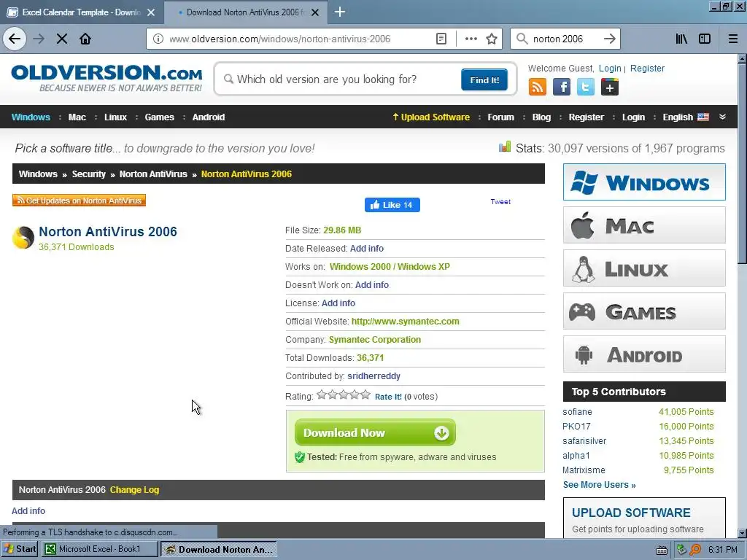Click the Mac platform banner in sidebar
Image resolution: width=747 pixels, height=560 pixels.
coord(644,225)
